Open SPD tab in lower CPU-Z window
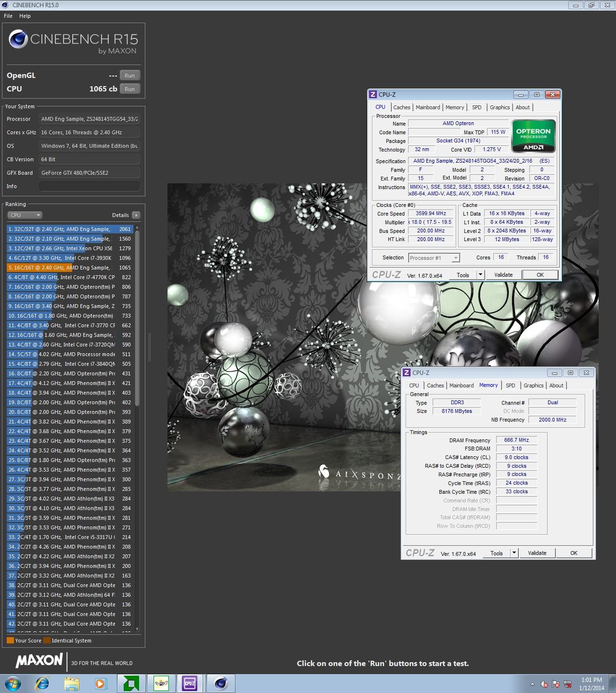This screenshot has width=616, height=693. point(511,385)
